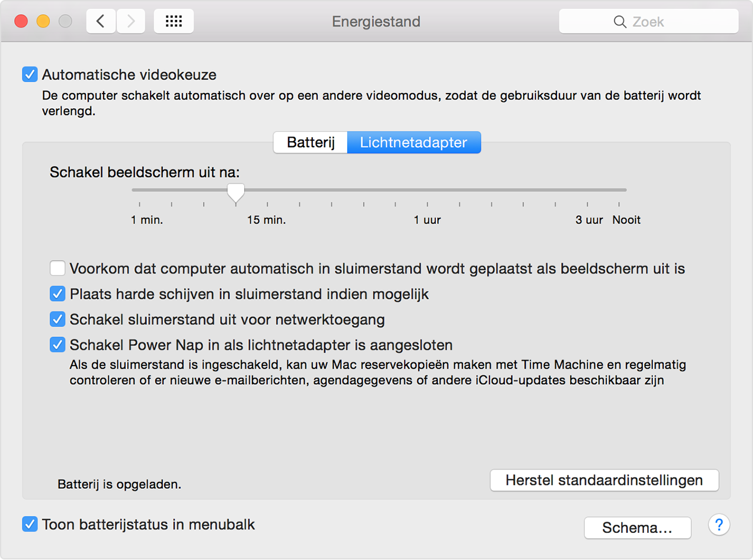The width and height of the screenshot is (753, 560).
Task: Enable Voorkom dat computer automatisch in sluimerstand checkbox
Action: pos(58,269)
